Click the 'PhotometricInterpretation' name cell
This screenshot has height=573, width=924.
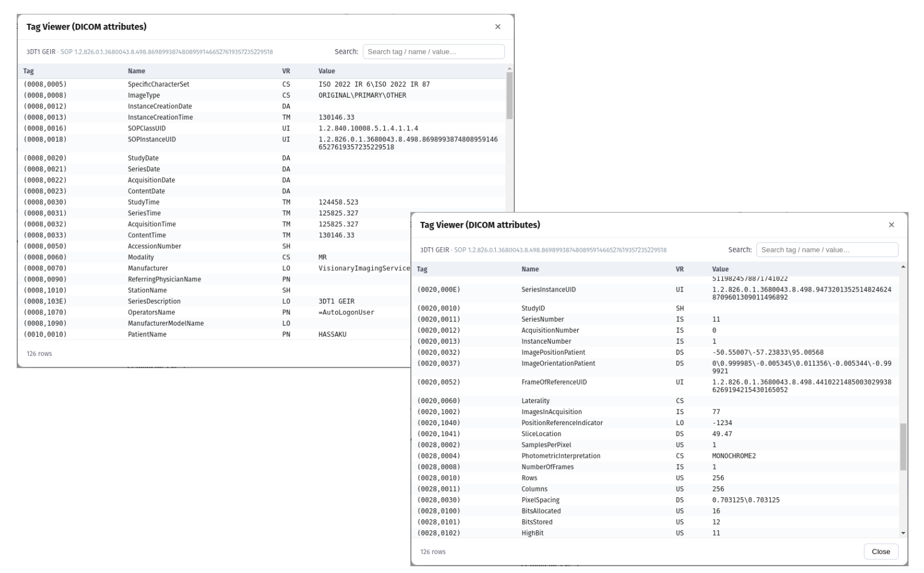click(x=561, y=456)
